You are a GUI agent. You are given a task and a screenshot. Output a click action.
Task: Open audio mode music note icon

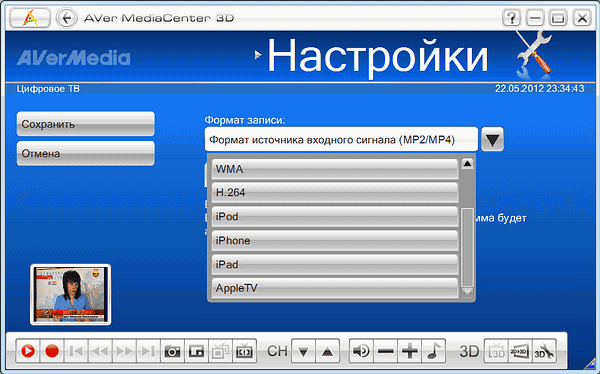click(434, 351)
